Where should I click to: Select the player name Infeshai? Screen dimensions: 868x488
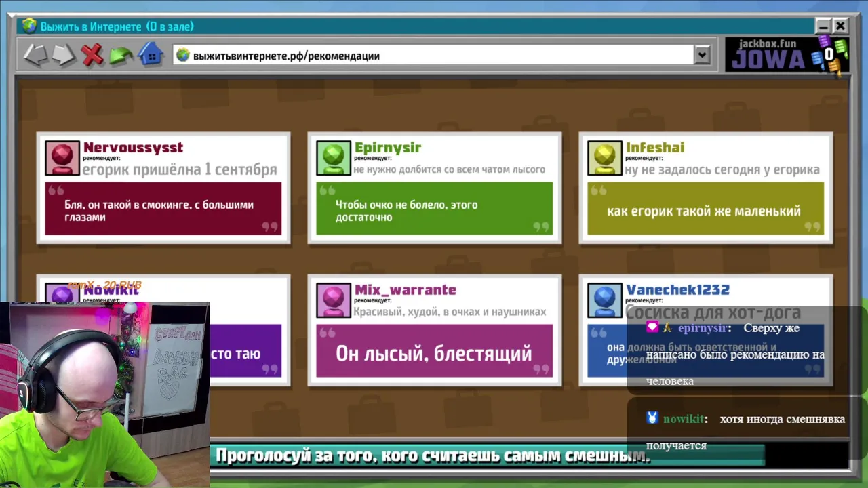pos(655,148)
